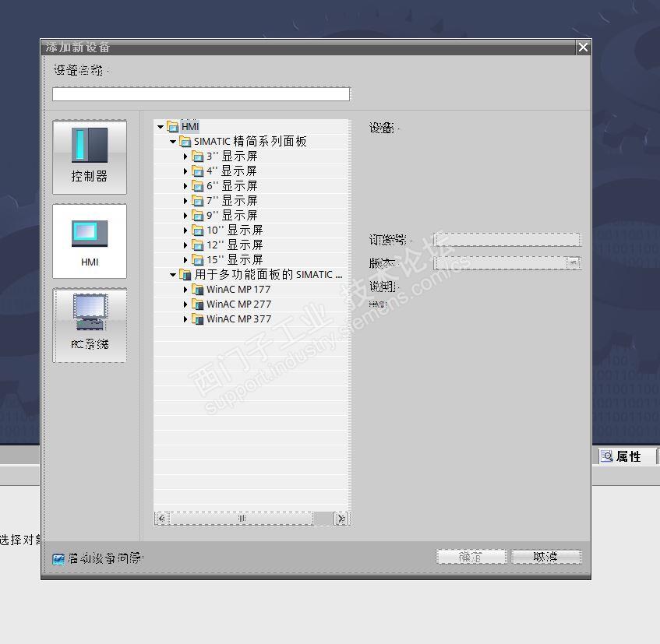Click the 3'' 显示屏 folder icon
Screen dimensions: 660x644
[x=197, y=157]
